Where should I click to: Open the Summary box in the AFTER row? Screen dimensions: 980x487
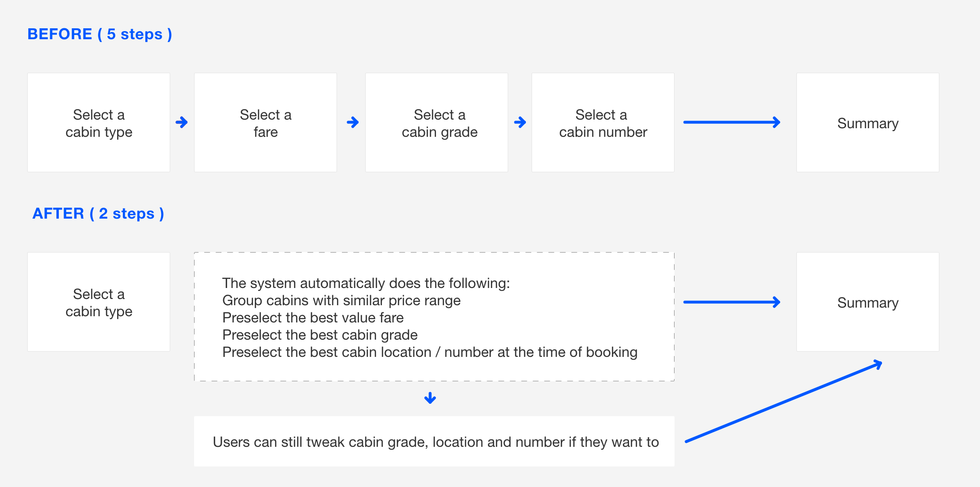[868, 302]
